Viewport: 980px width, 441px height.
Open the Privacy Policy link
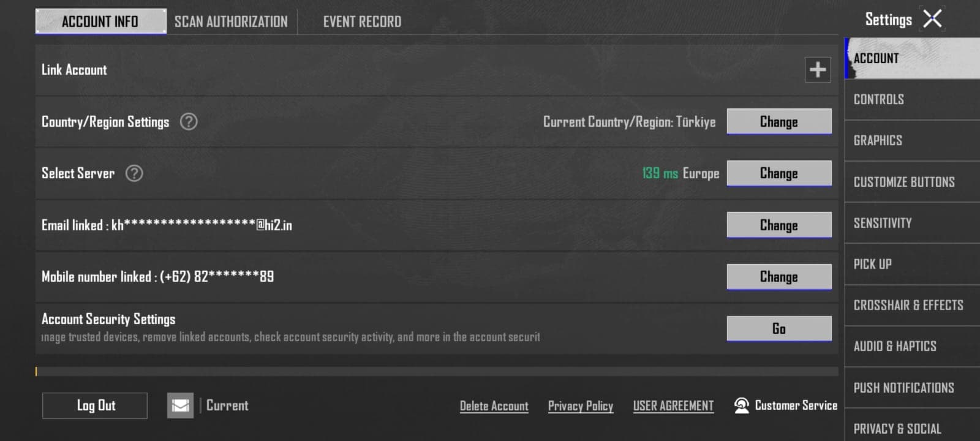pos(581,406)
